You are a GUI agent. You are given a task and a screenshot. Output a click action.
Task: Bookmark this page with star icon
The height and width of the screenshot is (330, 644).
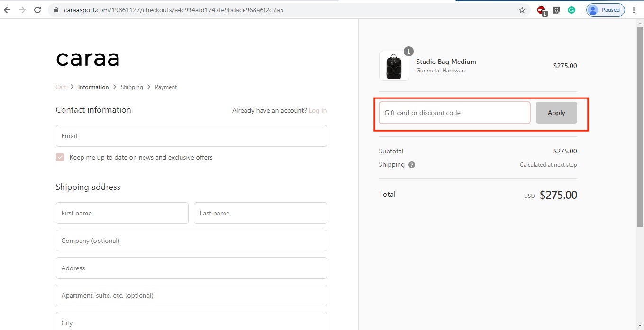[x=522, y=10]
